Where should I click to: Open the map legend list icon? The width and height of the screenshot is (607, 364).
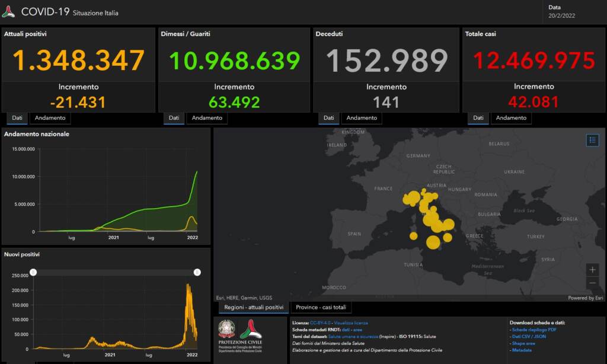592,140
